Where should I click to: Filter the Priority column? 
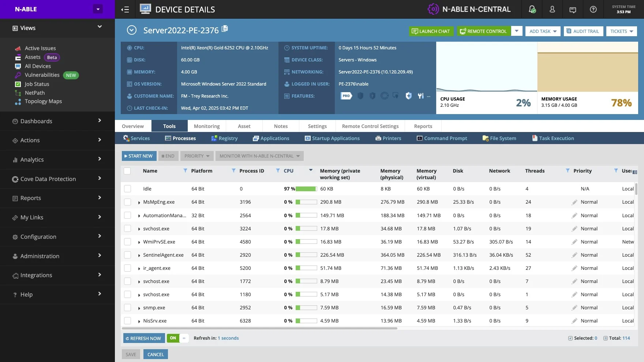point(616,171)
